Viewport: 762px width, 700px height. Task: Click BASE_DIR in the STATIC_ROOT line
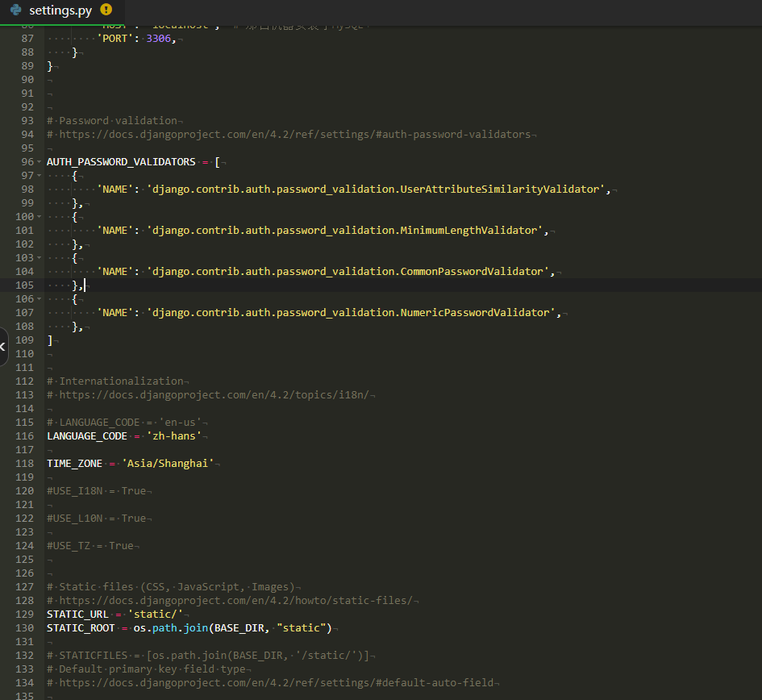pos(239,628)
